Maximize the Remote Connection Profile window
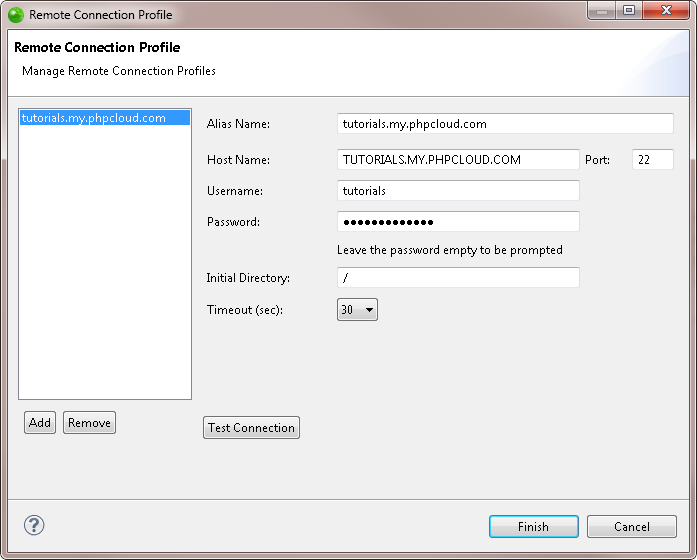The height and width of the screenshot is (560, 697). (629, 11)
